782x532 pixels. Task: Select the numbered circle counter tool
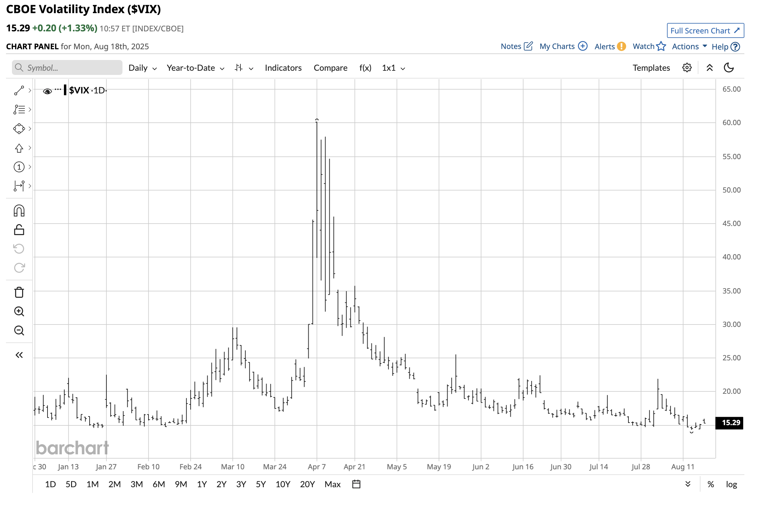(x=19, y=167)
